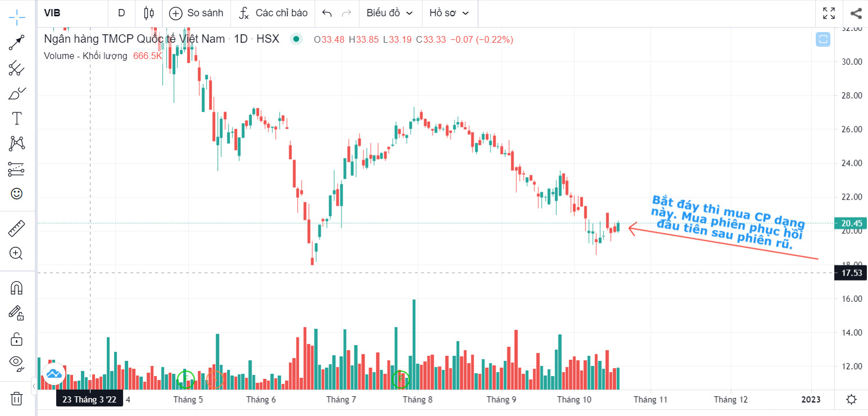This screenshot has width=868, height=416.
Task: Open Các chỉ báo indicators menu
Action: (273, 13)
